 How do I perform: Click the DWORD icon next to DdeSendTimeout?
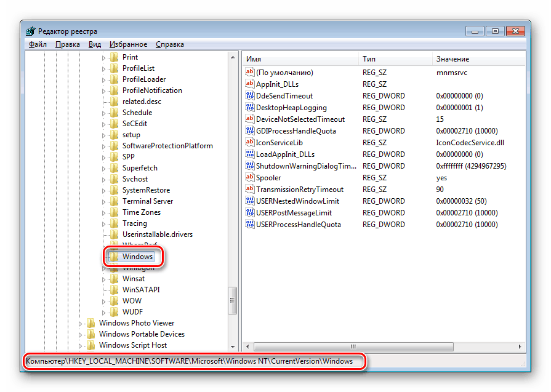[249, 95]
